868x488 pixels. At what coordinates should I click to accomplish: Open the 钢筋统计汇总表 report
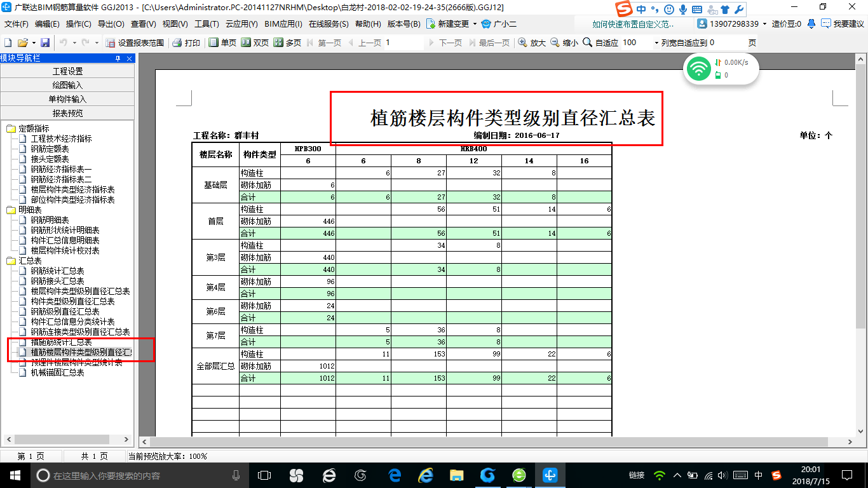[57, 271]
